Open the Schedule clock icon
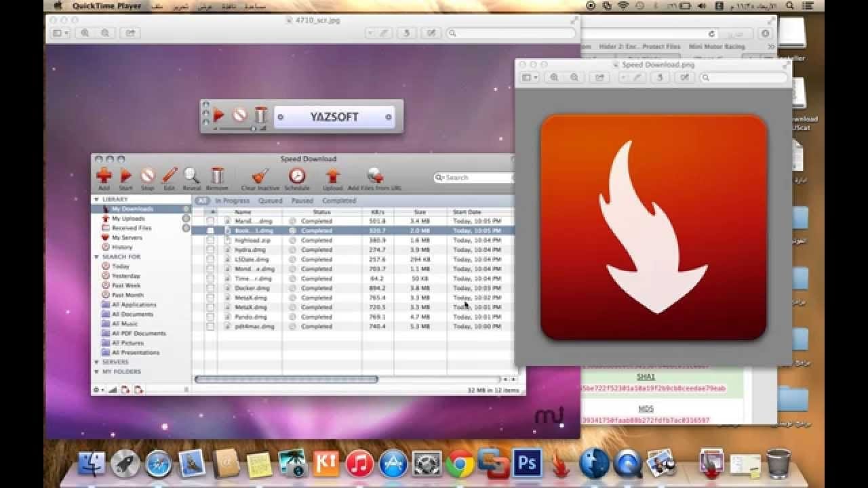The width and height of the screenshot is (868, 488). click(x=297, y=176)
